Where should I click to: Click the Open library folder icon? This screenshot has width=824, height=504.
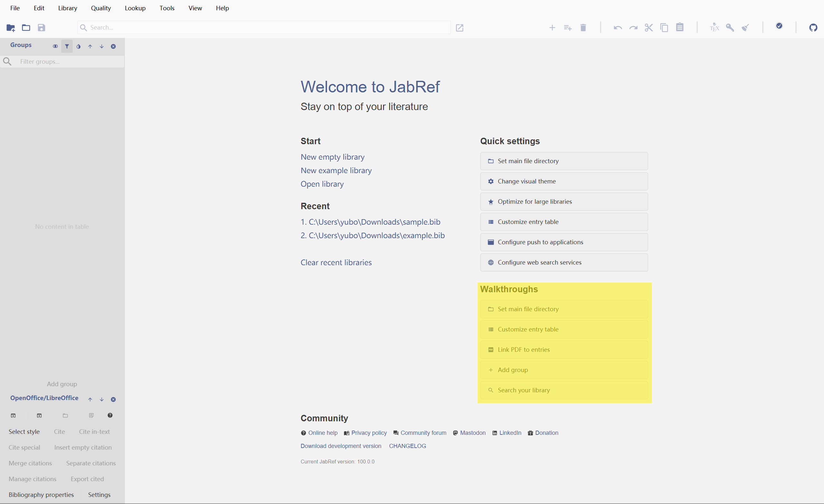pyautogui.click(x=26, y=28)
